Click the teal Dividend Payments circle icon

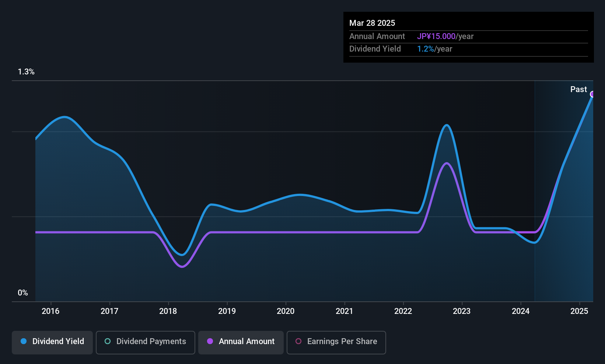[x=108, y=341]
